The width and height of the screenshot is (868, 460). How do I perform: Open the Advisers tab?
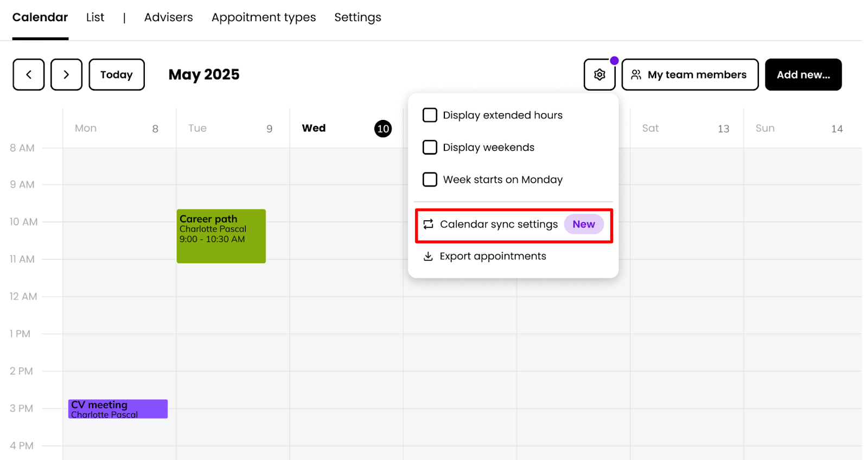[x=168, y=17]
